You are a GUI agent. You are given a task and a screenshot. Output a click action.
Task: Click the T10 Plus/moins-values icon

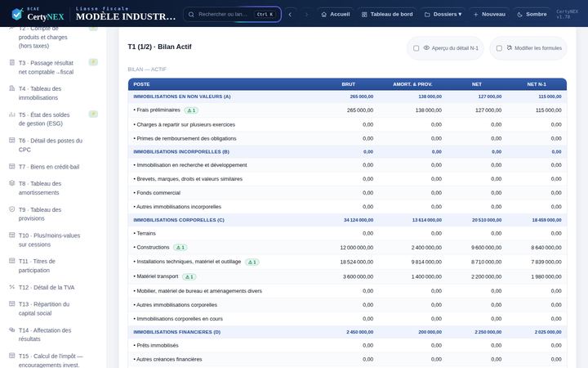coord(12,235)
